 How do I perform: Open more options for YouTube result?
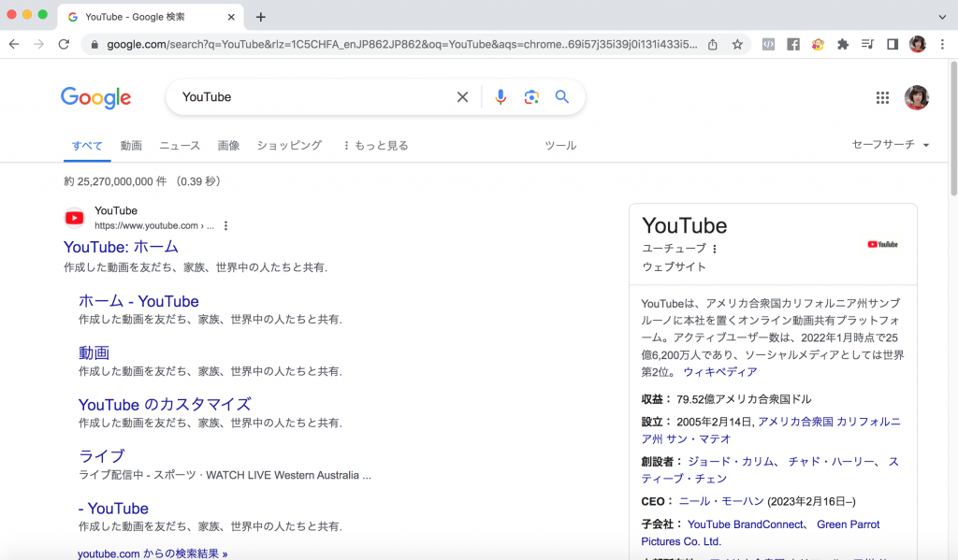click(x=226, y=226)
